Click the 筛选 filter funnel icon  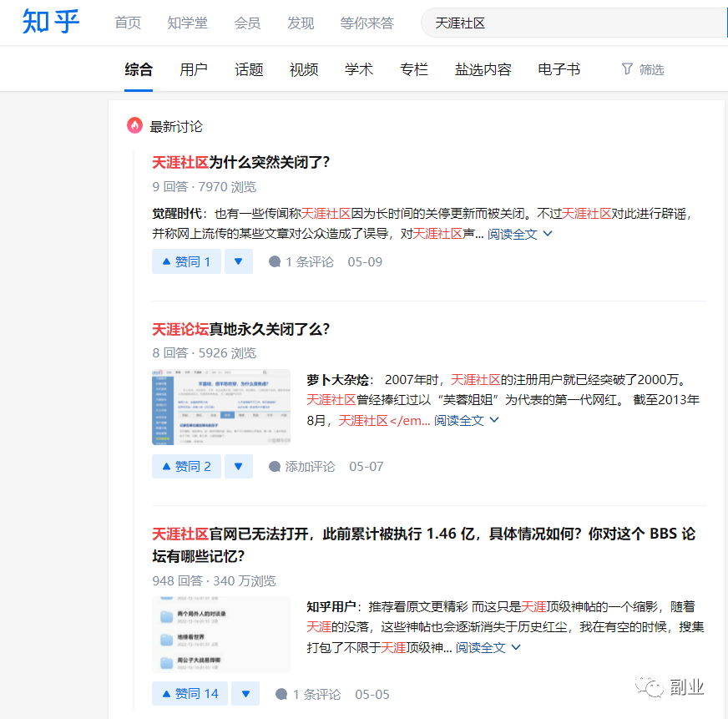tap(627, 69)
